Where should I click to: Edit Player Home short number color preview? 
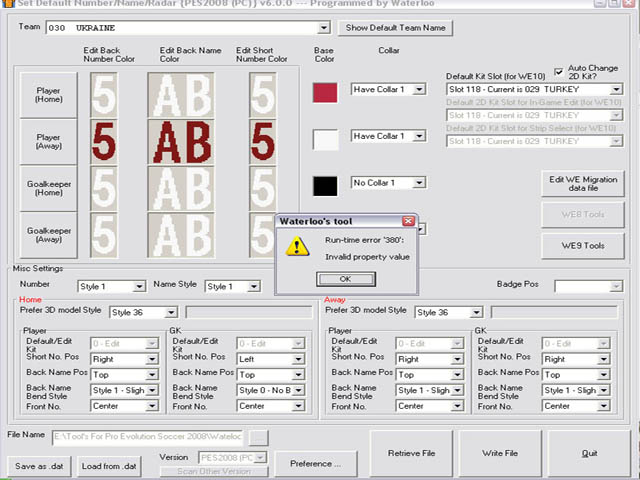(262, 95)
